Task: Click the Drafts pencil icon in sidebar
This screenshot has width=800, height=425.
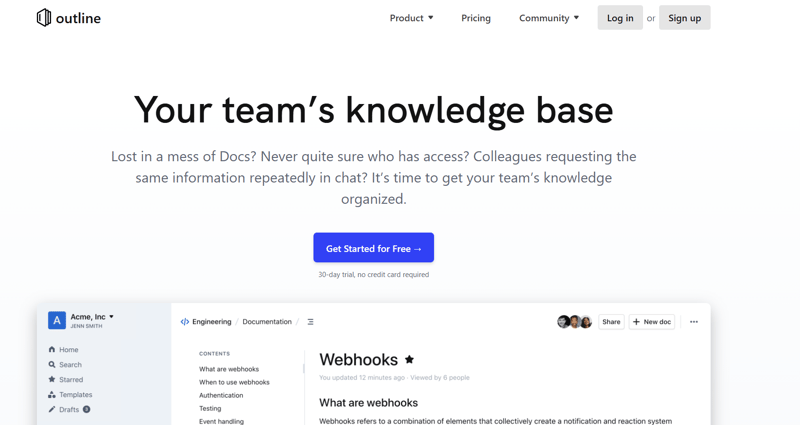Action: point(52,410)
